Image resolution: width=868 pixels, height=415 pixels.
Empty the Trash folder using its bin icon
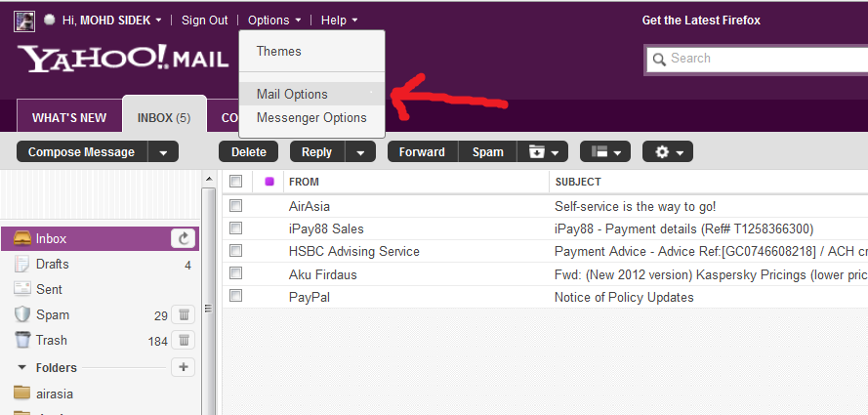184,340
